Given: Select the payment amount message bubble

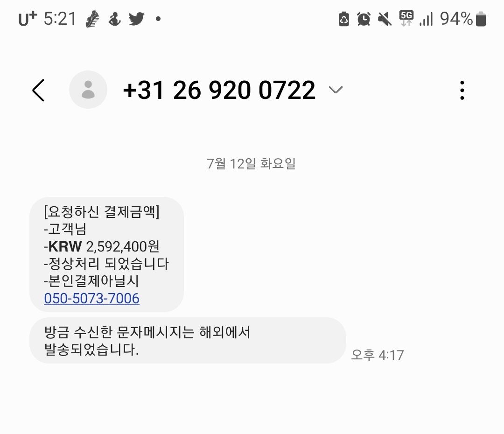Looking at the screenshot, I should coord(106,255).
